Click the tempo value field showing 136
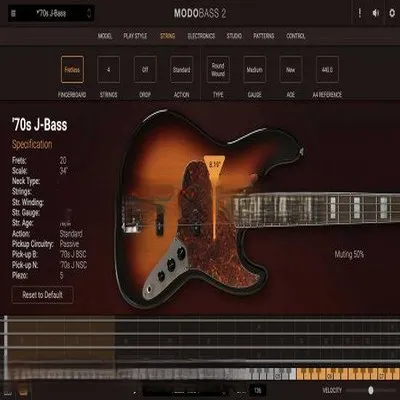Screen dimensions: 400x400 coord(257,390)
